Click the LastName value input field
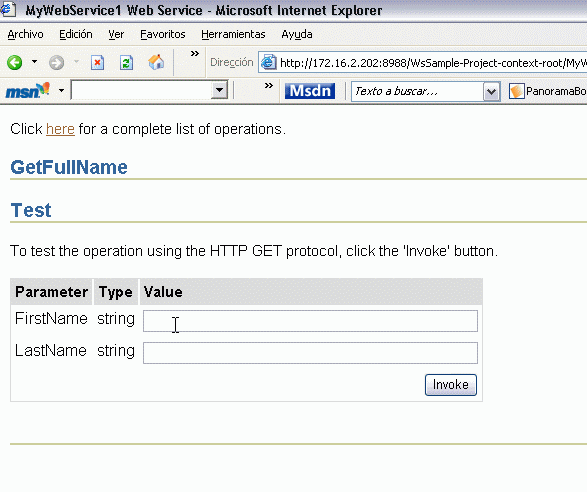Image resolution: width=587 pixels, height=492 pixels. click(310, 353)
